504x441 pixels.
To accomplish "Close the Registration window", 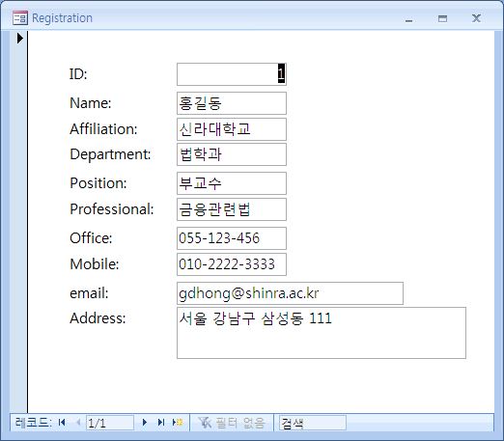I will pos(476,18).
